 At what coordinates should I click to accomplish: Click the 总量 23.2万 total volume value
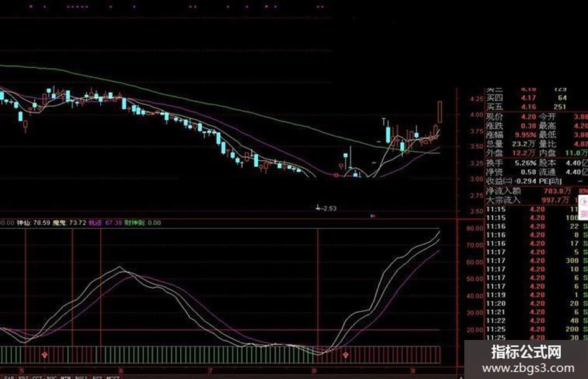[x=525, y=144]
